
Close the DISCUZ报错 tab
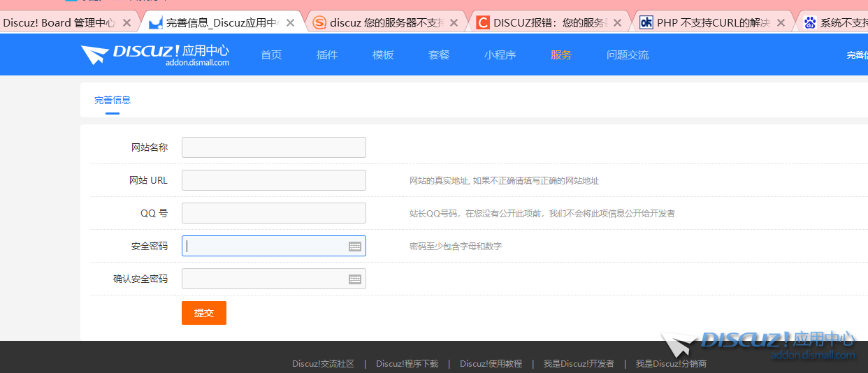click(x=617, y=22)
